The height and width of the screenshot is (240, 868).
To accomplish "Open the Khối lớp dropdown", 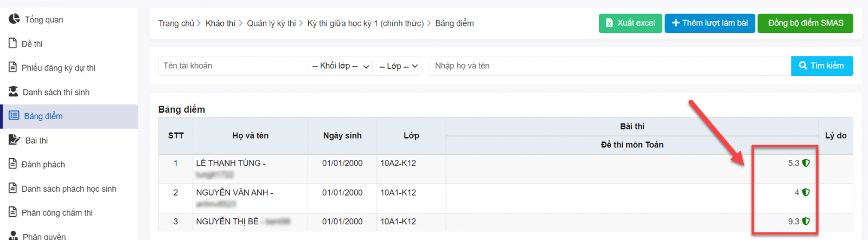I will pos(340,66).
